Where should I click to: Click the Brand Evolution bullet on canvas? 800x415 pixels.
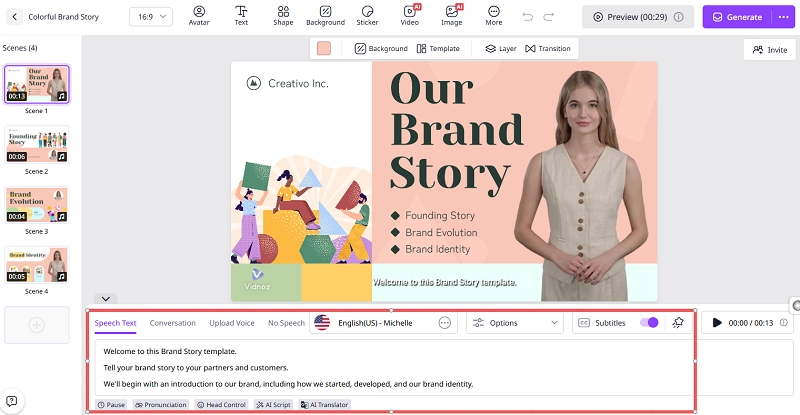tap(441, 232)
